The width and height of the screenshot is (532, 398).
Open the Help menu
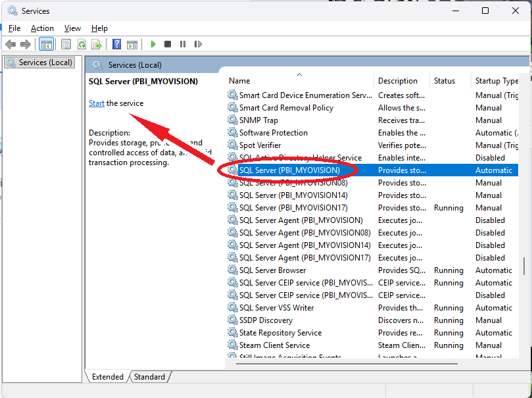(x=99, y=28)
